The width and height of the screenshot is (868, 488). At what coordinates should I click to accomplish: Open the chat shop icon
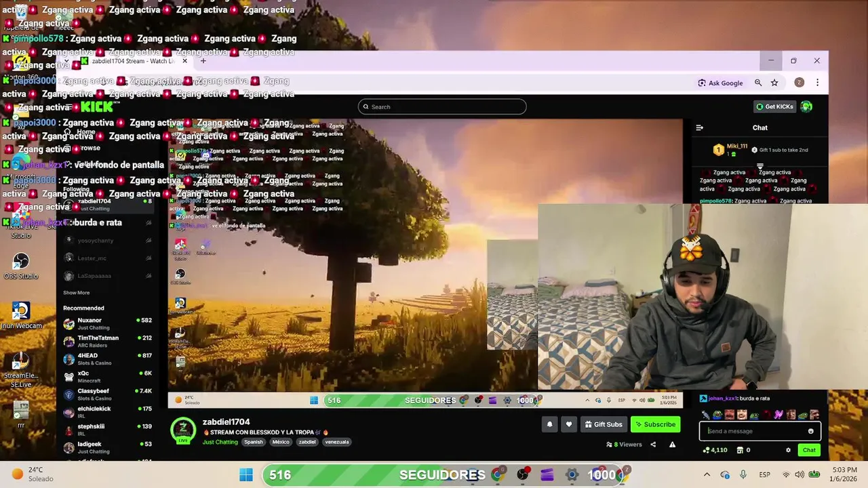[x=741, y=450]
